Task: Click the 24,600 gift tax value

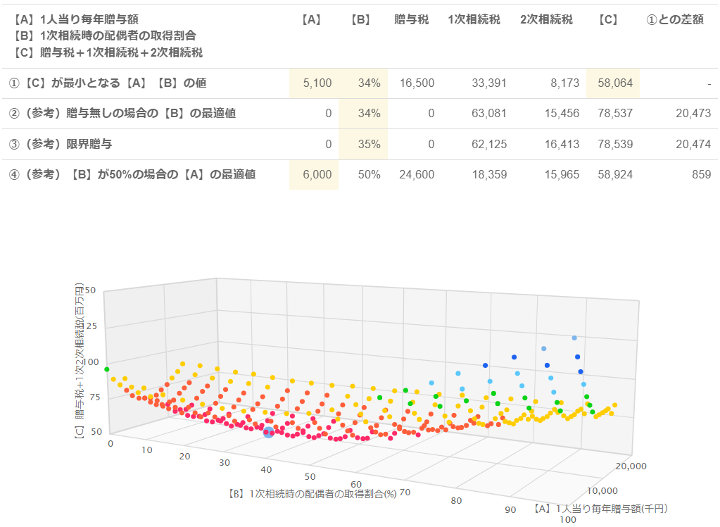Action: click(417, 174)
